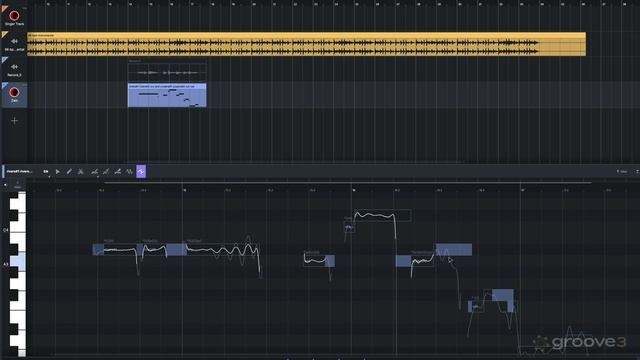This screenshot has height=360, width=640.
Task: Click the Singer Track red singer icon
Action: (x=14, y=16)
